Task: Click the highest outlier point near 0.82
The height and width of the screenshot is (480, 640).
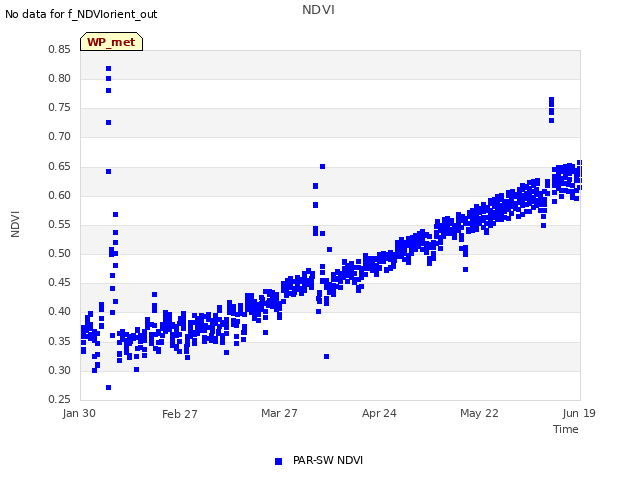Action: (109, 69)
